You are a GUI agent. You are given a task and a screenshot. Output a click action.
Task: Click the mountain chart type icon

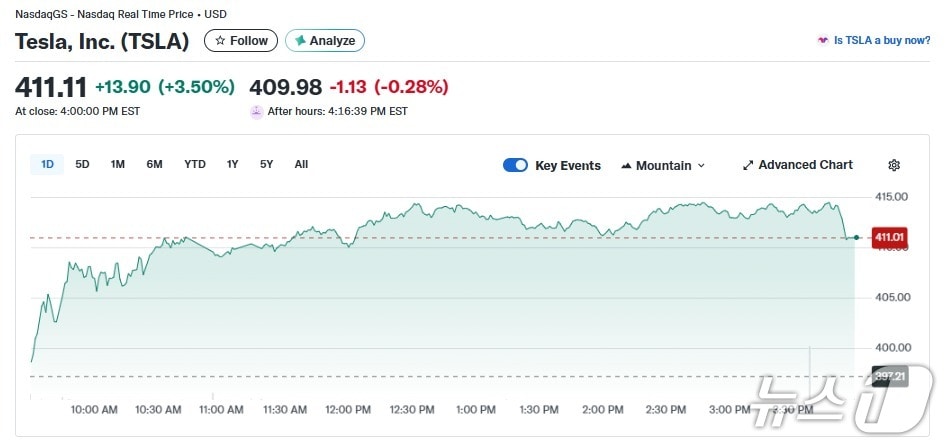tap(626, 166)
